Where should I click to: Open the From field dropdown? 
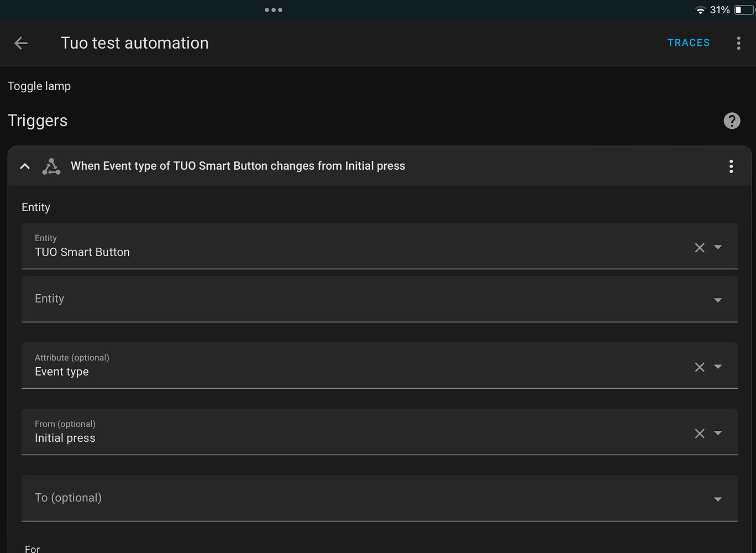718,433
